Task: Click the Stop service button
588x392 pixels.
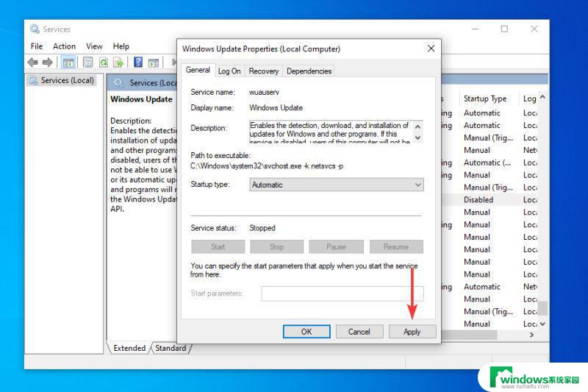Action: [x=277, y=247]
